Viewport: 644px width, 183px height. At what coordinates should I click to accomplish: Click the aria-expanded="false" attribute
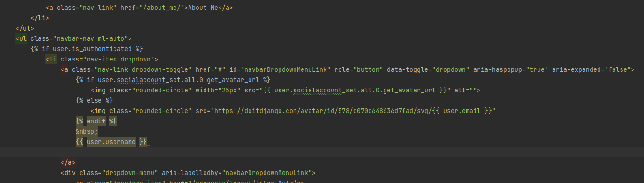click(x=591, y=69)
